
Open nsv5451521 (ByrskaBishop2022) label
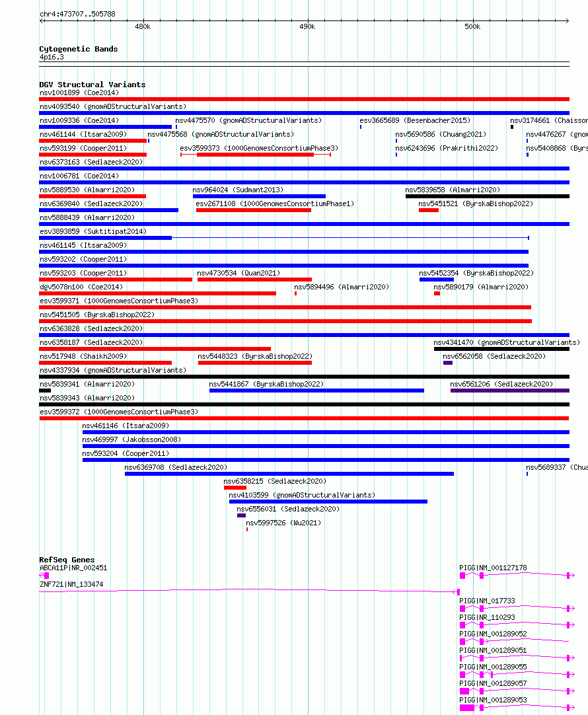[x=476, y=204]
